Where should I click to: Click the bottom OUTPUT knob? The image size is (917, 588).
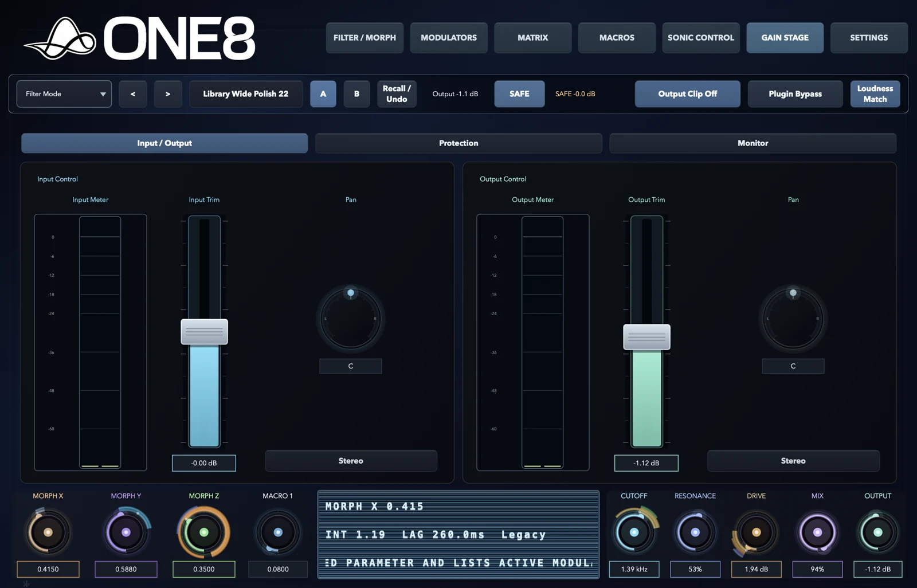click(x=878, y=532)
